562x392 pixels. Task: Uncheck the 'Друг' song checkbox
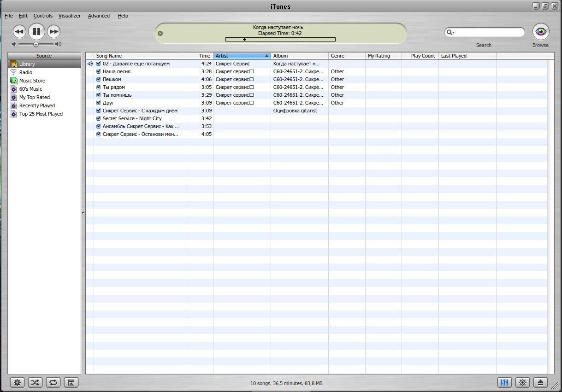coord(98,103)
